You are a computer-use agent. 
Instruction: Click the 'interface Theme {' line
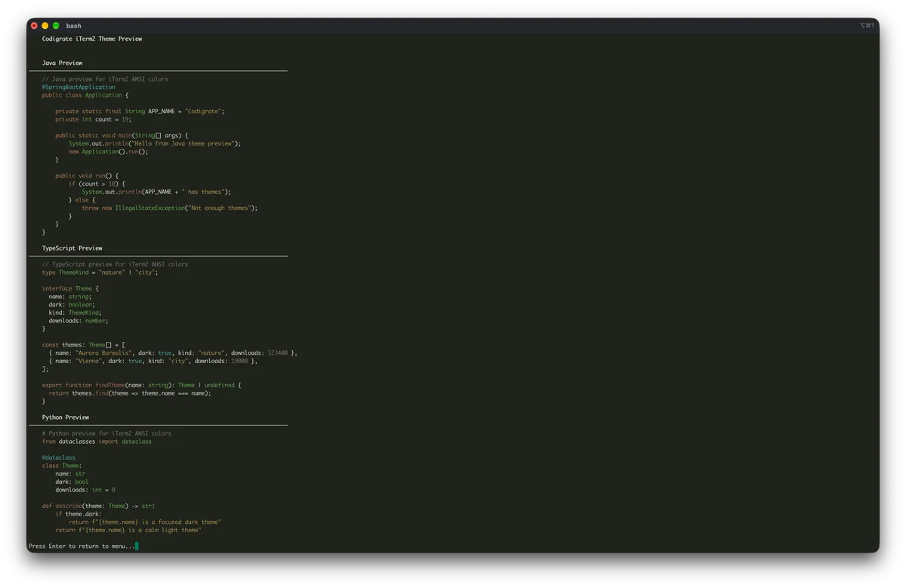70,288
